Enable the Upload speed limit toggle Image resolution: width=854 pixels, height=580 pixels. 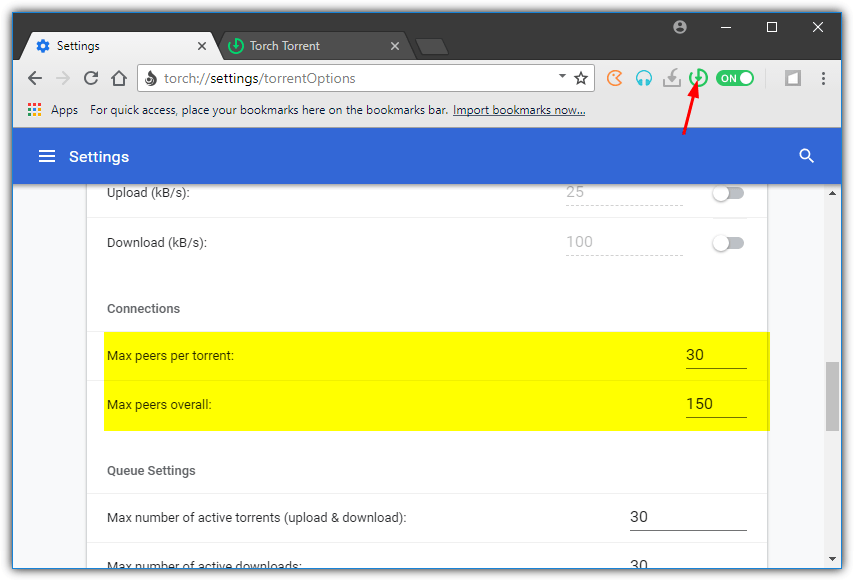pyautogui.click(x=728, y=193)
